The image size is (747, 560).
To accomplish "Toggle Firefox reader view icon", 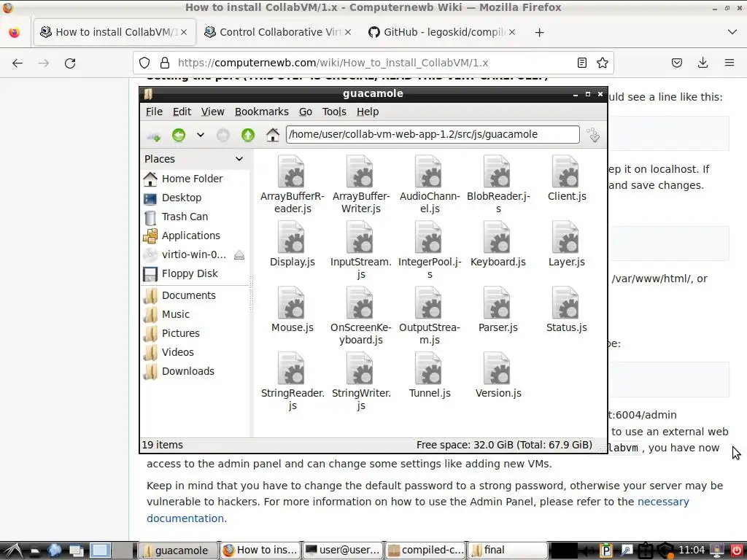I will [581, 63].
